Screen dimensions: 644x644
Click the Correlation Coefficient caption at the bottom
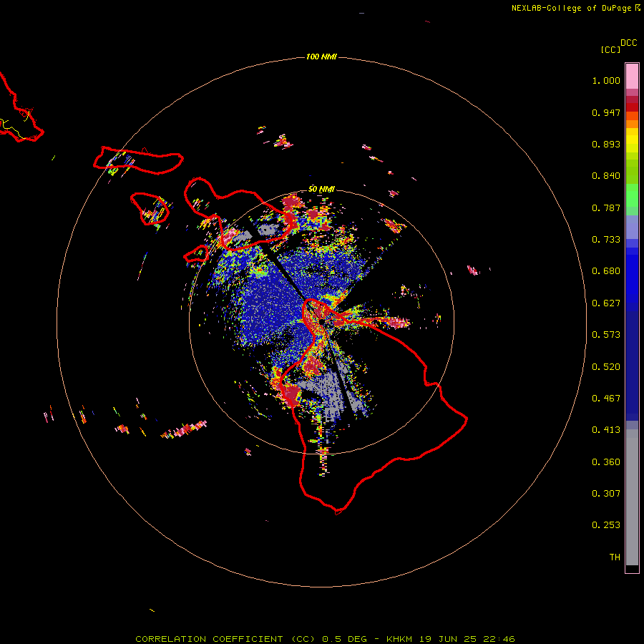click(x=325, y=639)
